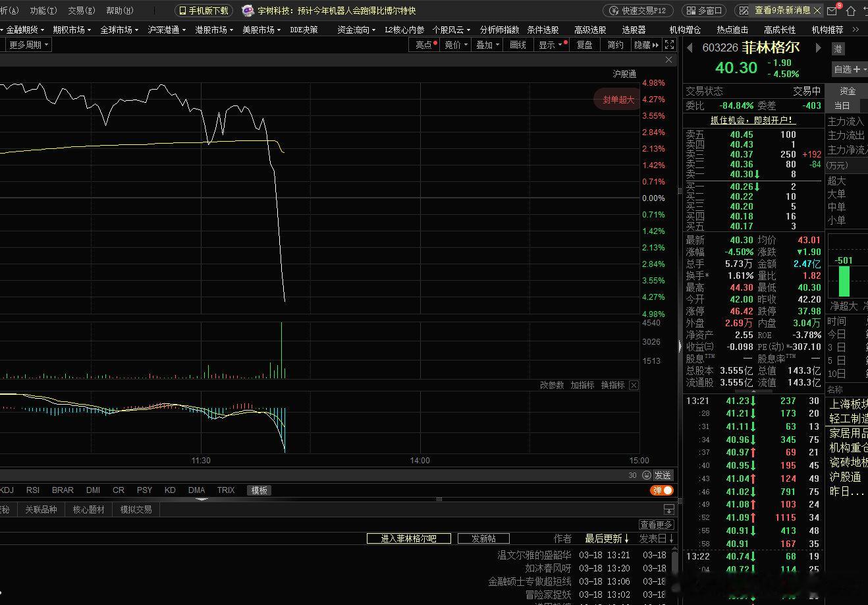Click 进入菲林格尔吧 button
This screenshot has width=868, height=605.
[x=409, y=538]
